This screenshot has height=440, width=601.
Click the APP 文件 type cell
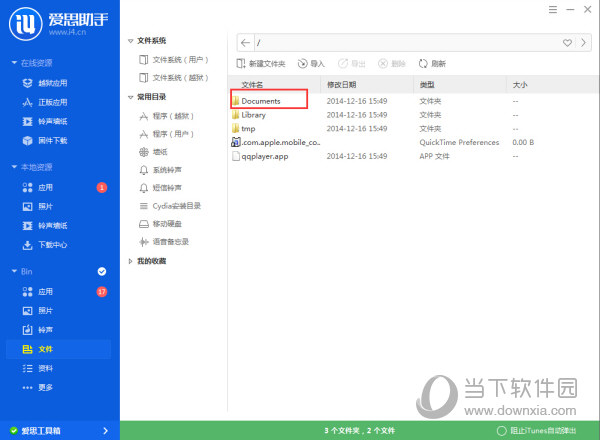(x=434, y=156)
